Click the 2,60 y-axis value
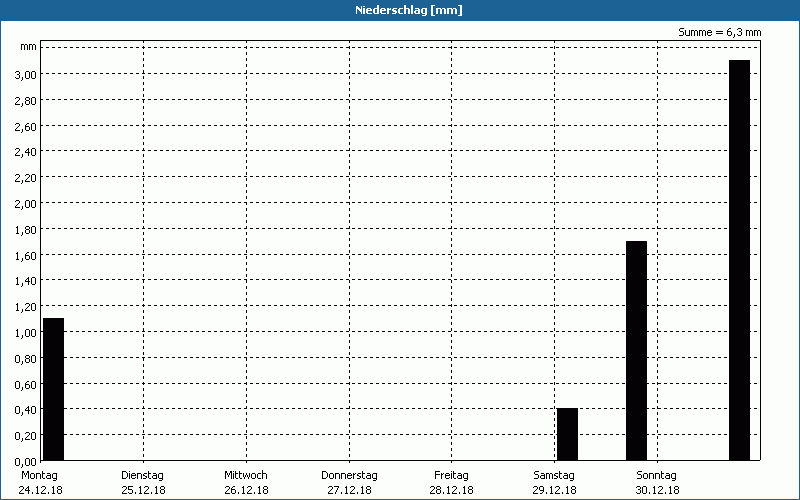Viewport: 800px width, 500px height. (26, 126)
